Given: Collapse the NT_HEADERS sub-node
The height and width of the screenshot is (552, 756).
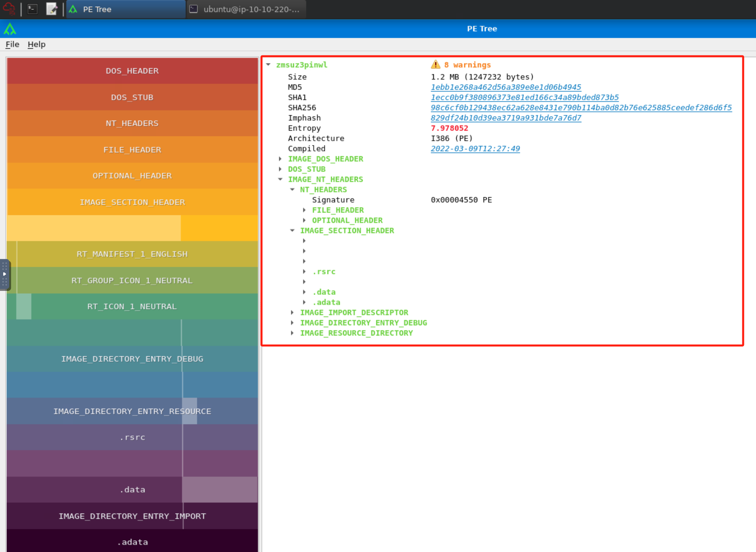Looking at the screenshot, I should point(292,190).
